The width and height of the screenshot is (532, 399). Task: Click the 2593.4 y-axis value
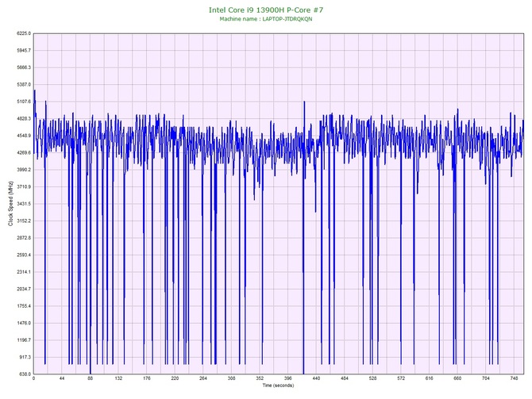point(24,255)
